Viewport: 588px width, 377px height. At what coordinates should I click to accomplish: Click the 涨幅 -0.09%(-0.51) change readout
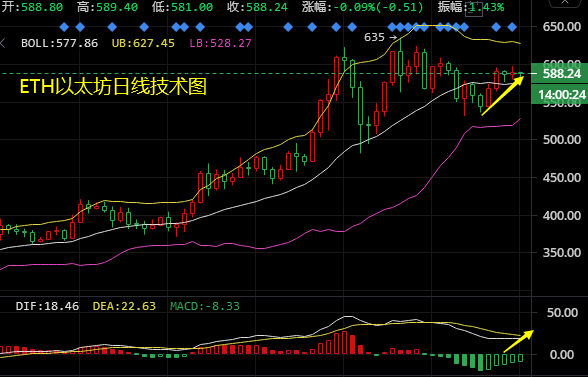pos(363,7)
